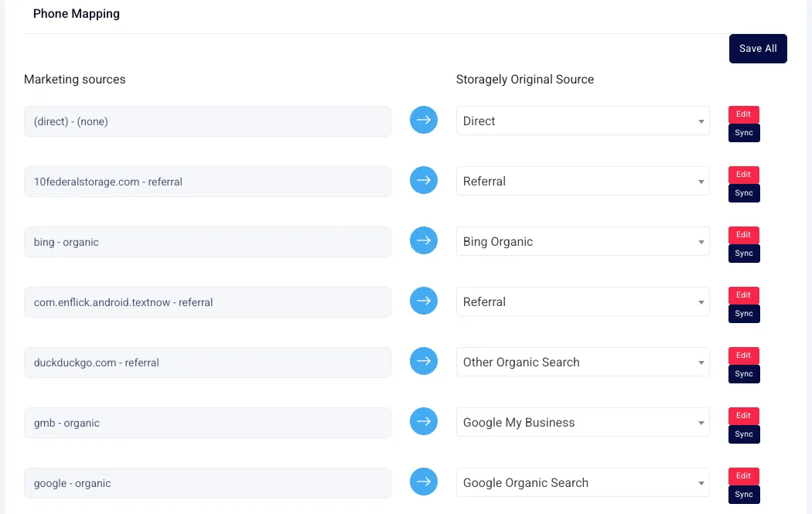Viewport: 812px width, 514px height.
Task: Click the blue arrow beside bing - organic
Action: point(424,240)
